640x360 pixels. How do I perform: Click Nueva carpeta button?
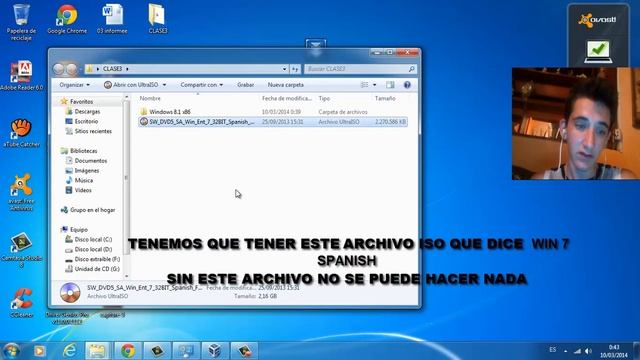tap(286, 85)
